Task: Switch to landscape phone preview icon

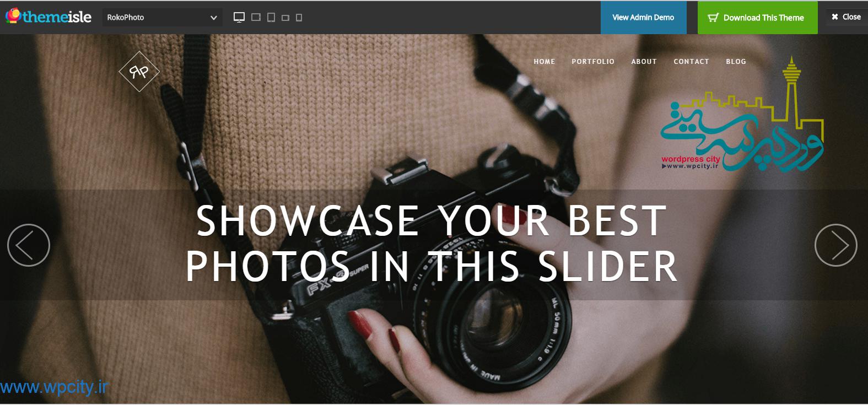Action: coord(285,18)
